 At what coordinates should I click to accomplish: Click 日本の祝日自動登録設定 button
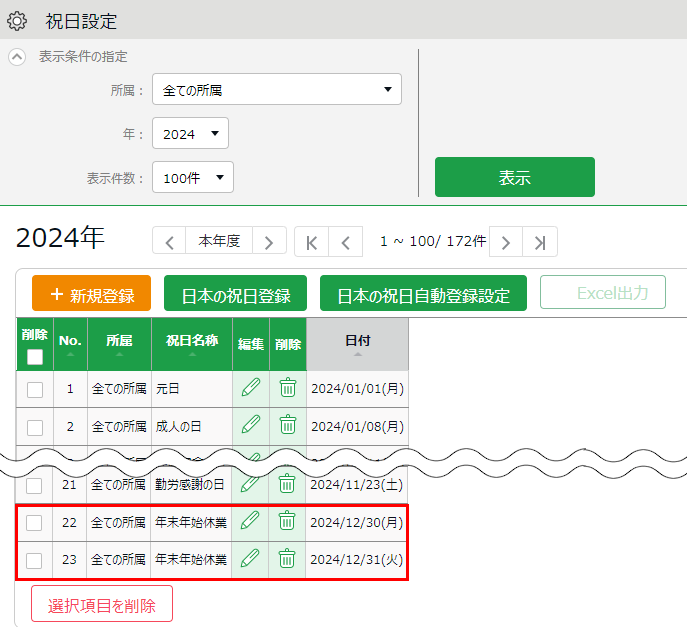[x=423, y=295]
